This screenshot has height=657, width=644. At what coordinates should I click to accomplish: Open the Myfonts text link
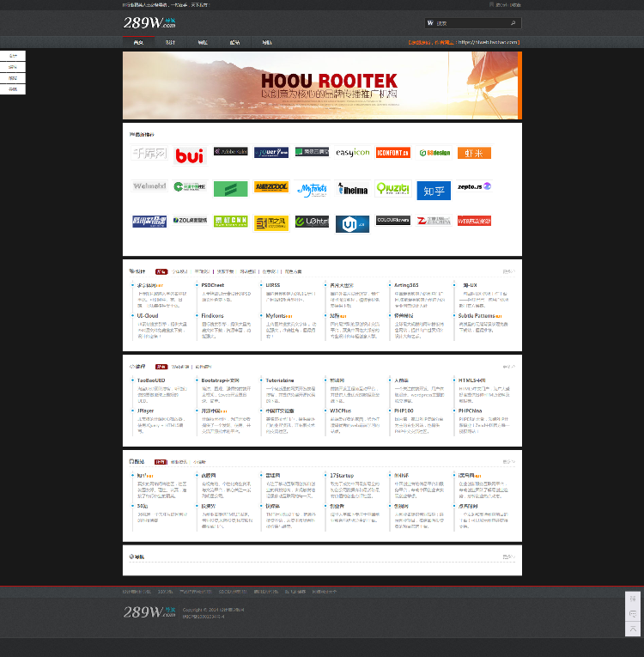pyautogui.click(x=276, y=316)
